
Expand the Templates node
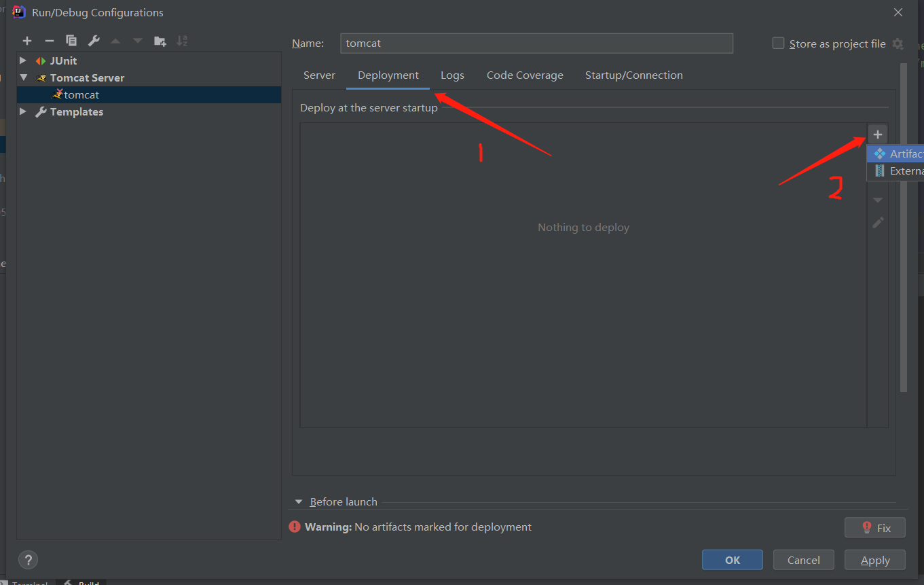pyautogui.click(x=23, y=111)
